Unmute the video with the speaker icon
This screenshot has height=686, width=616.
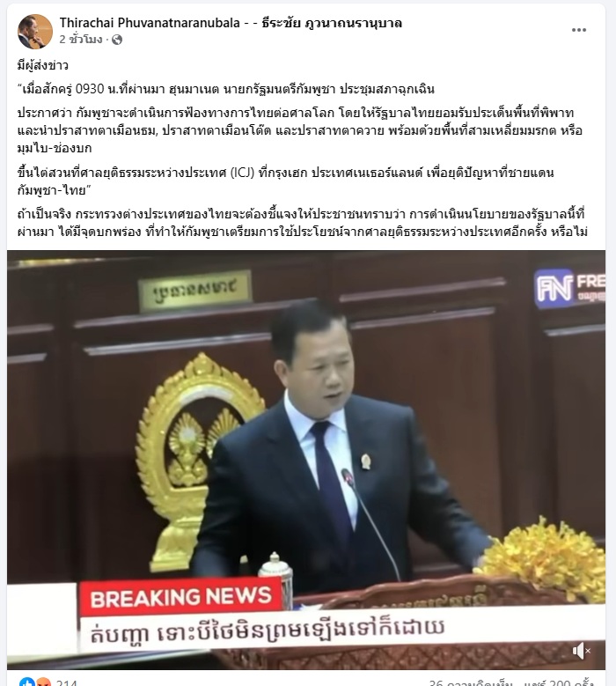point(581,651)
